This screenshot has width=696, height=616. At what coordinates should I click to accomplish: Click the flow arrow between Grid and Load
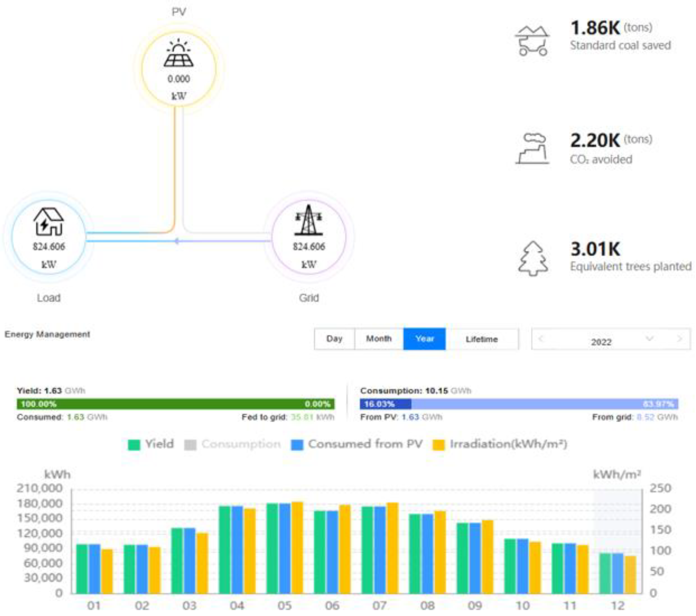(x=176, y=241)
